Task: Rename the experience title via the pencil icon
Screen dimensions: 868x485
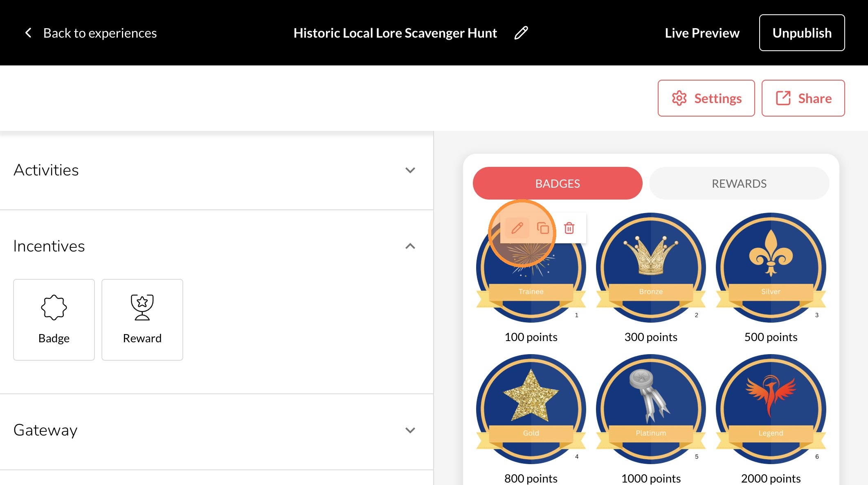Action: [521, 33]
